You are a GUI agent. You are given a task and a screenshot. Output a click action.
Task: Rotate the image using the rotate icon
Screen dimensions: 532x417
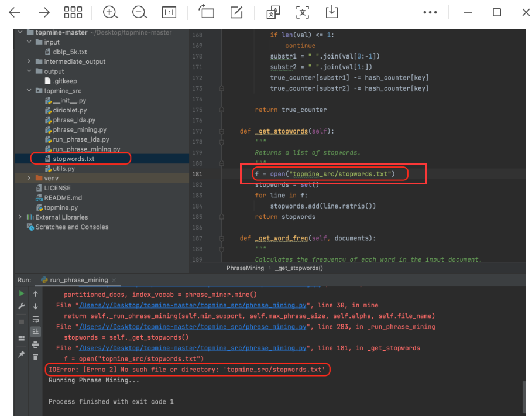(206, 12)
